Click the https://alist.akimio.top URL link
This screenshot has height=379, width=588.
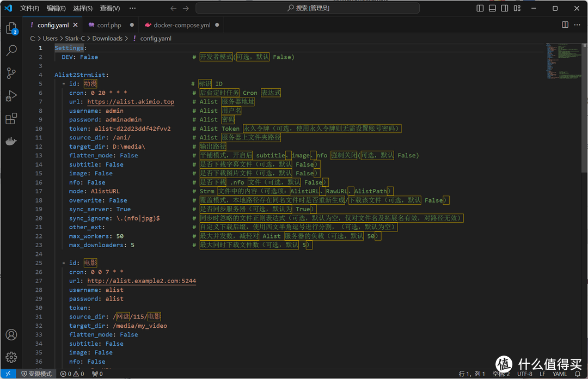(x=131, y=102)
